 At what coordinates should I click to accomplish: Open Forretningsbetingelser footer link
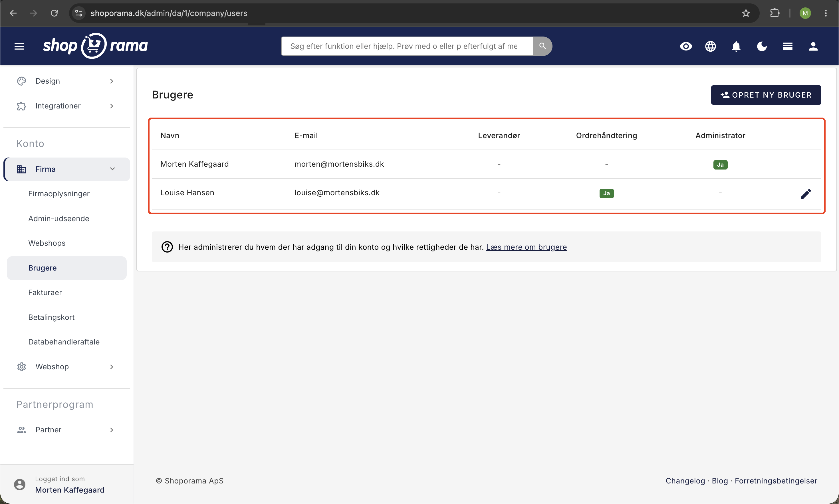click(x=776, y=481)
